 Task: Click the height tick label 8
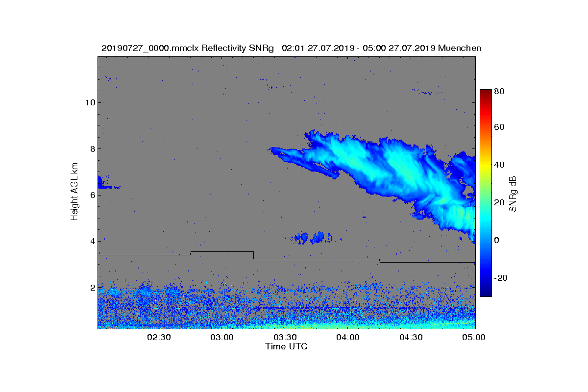pos(92,148)
